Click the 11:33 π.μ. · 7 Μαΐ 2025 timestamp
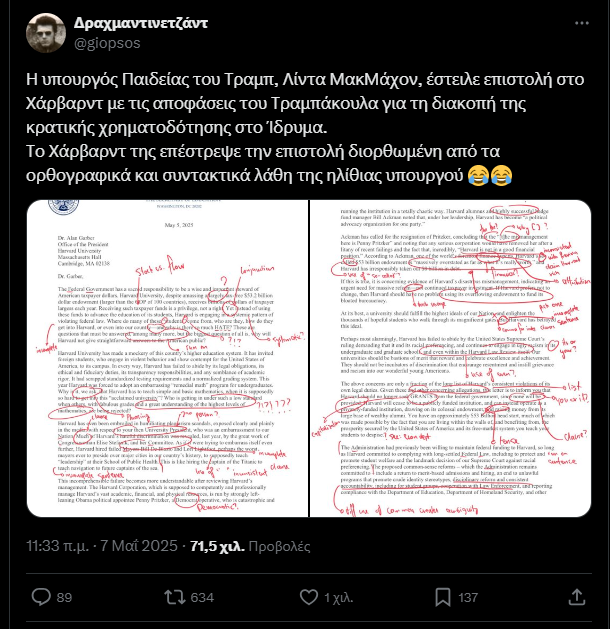Screen dimensions: 610x629 tap(102, 546)
